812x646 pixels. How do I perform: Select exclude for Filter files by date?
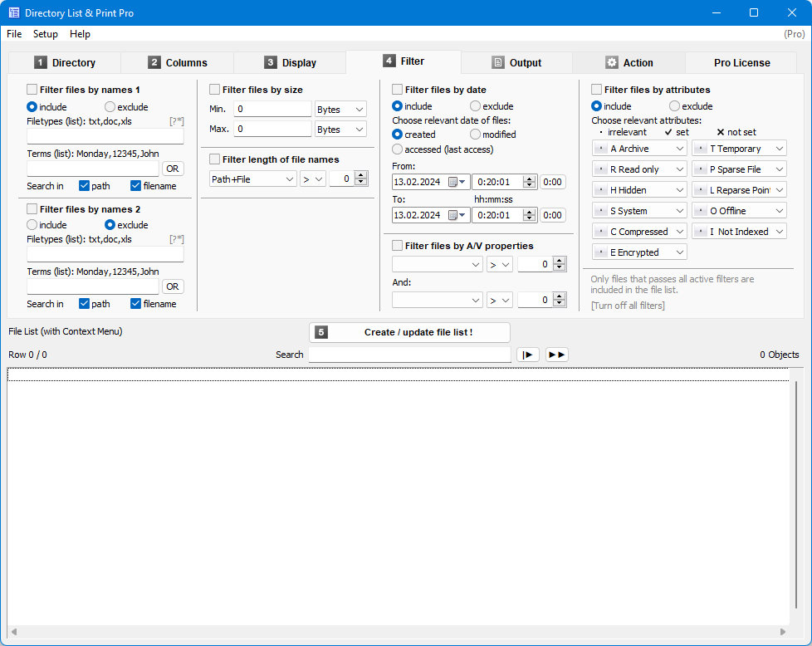pos(476,105)
